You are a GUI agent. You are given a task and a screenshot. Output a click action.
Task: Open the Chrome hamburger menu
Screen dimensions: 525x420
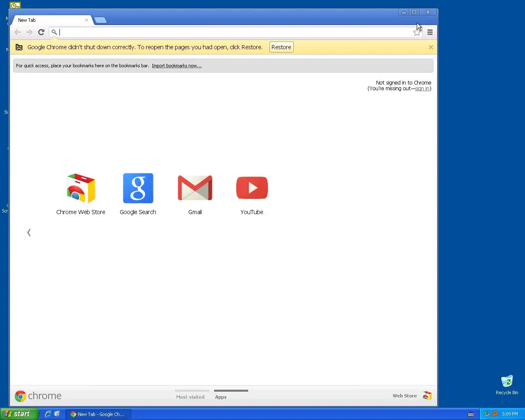coord(430,32)
